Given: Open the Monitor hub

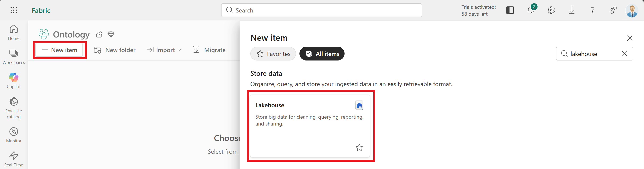Looking at the screenshot, I should pyautogui.click(x=14, y=135).
